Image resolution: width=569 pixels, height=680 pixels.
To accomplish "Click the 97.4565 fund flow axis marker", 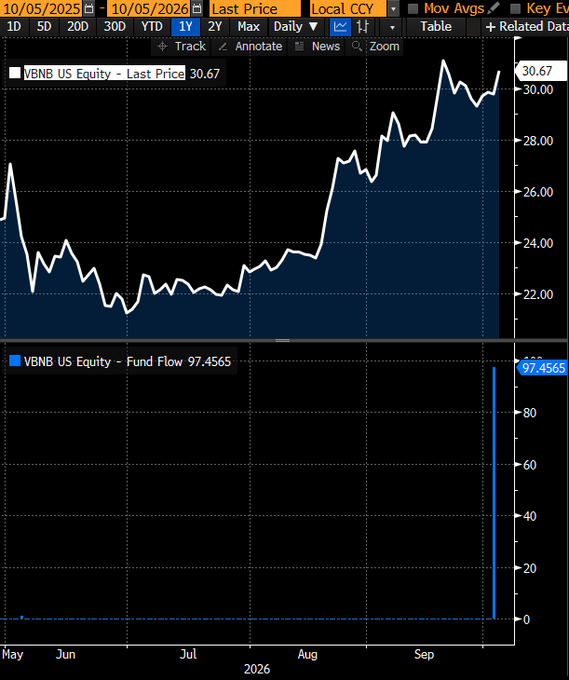I will pyautogui.click(x=542, y=368).
